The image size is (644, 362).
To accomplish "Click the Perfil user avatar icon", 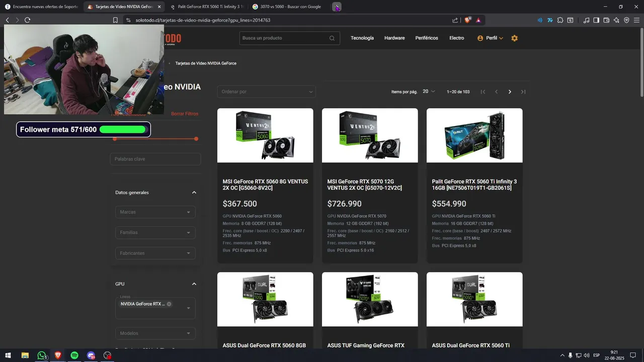I will coord(480,38).
